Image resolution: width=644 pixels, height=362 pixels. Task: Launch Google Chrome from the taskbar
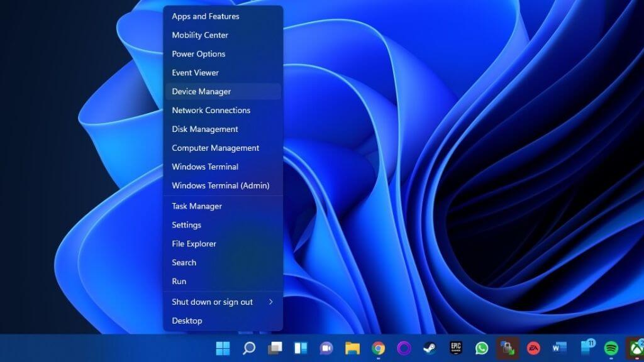tap(378, 348)
